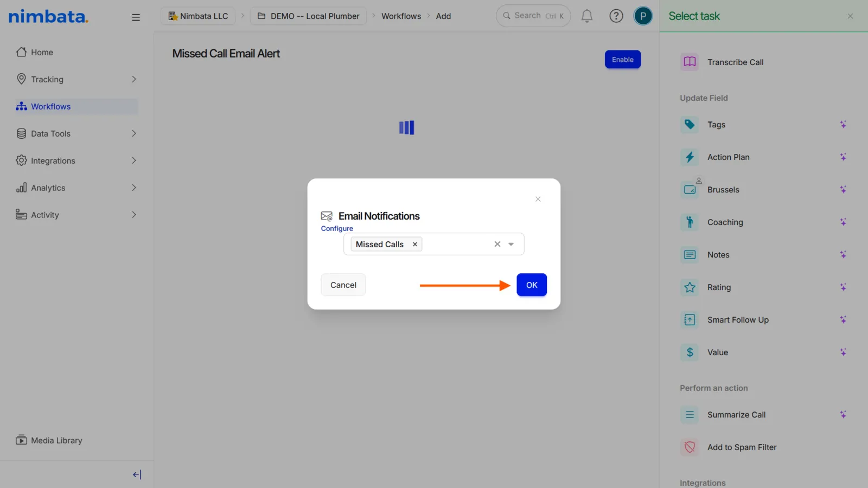Collapse sidebar with the arrow icon

coord(137,474)
